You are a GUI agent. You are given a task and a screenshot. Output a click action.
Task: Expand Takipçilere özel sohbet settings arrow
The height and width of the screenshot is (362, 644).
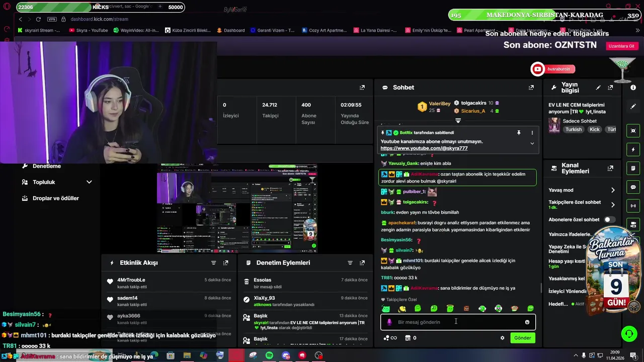pyautogui.click(x=613, y=205)
